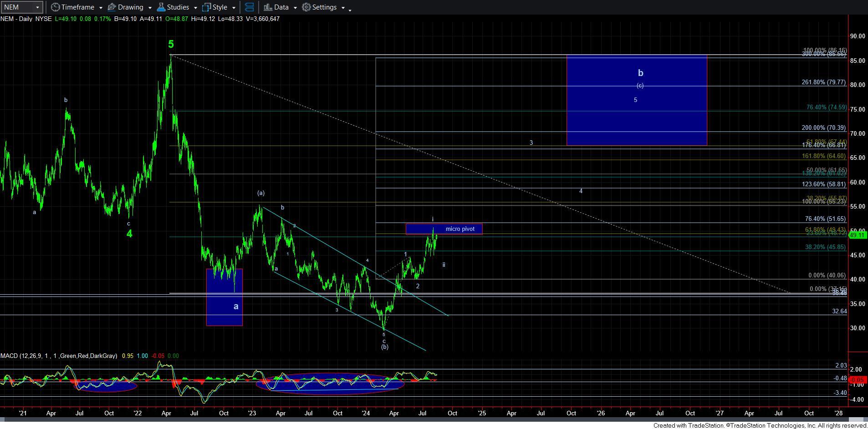Click the Timeframe clock icon

pos(55,7)
